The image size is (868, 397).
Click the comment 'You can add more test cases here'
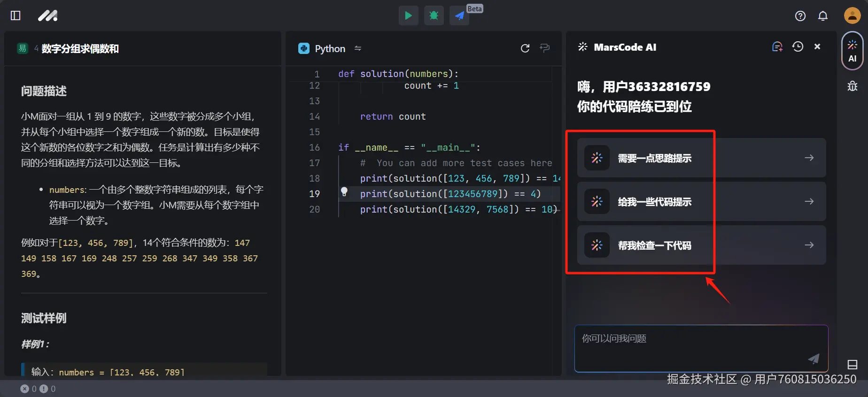(x=456, y=163)
